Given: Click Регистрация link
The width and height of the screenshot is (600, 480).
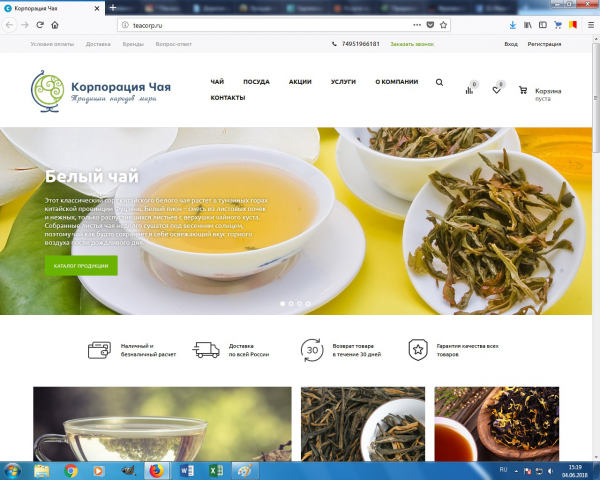Looking at the screenshot, I should point(544,44).
